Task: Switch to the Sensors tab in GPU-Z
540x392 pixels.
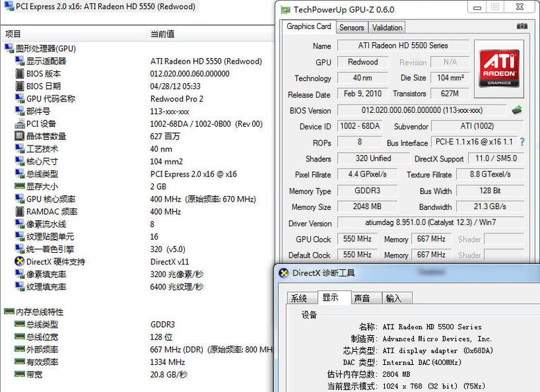Action: [x=351, y=28]
